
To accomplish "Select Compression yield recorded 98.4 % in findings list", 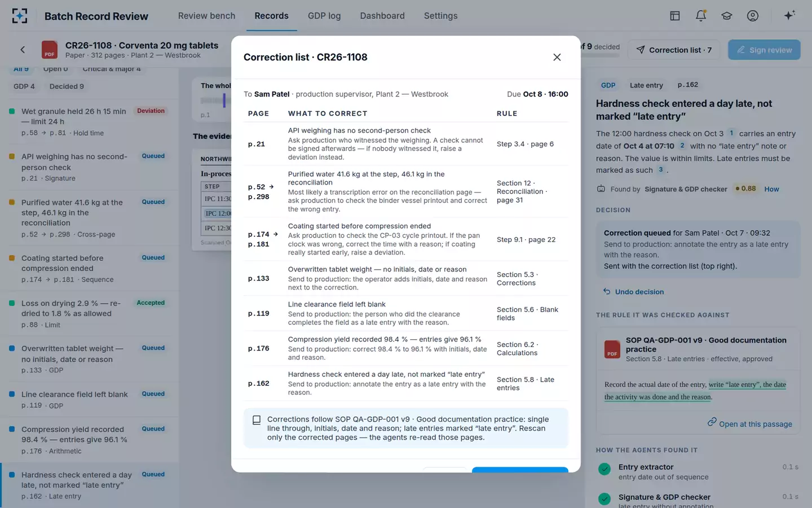I will click(90, 440).
